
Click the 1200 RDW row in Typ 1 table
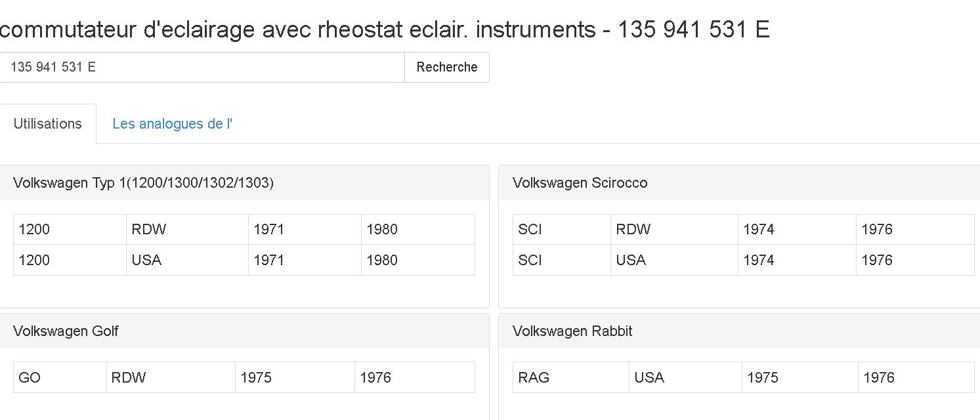tap(244, 230)
